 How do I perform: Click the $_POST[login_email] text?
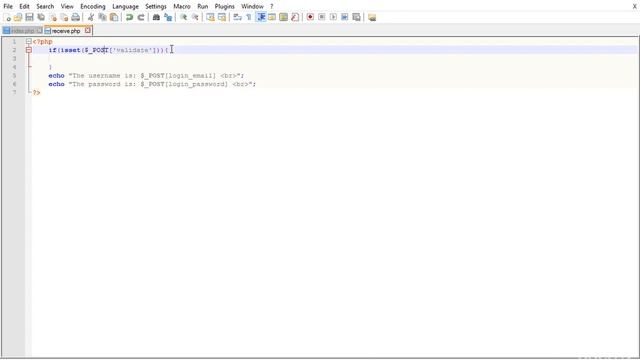coord(178,76)
